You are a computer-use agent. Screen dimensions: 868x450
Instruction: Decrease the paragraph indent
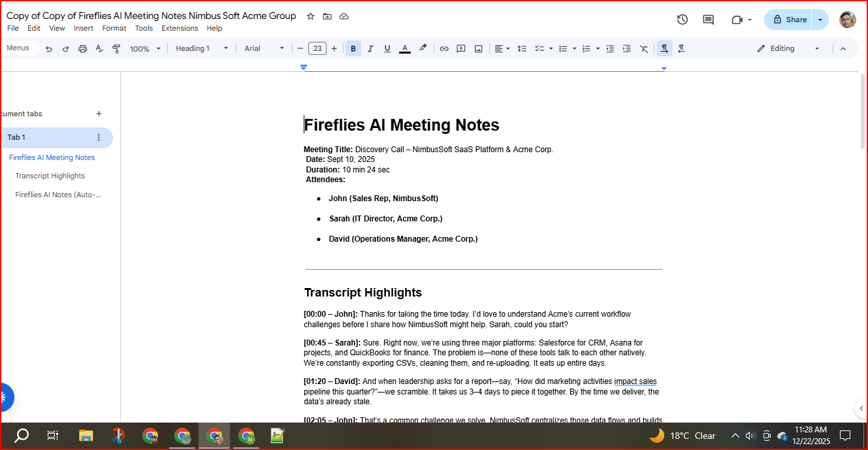click(610, 48)
